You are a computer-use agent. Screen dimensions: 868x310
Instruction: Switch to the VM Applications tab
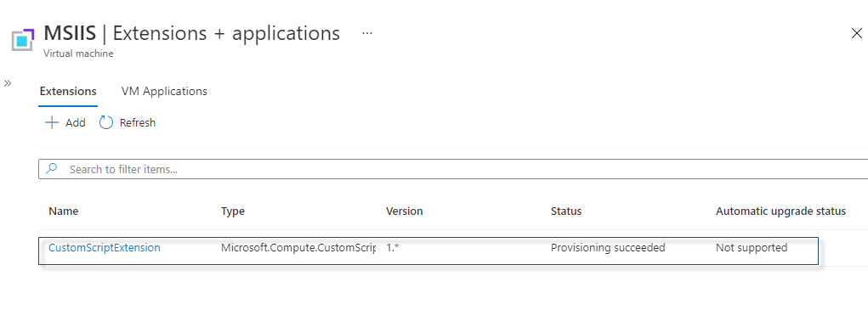164,91
